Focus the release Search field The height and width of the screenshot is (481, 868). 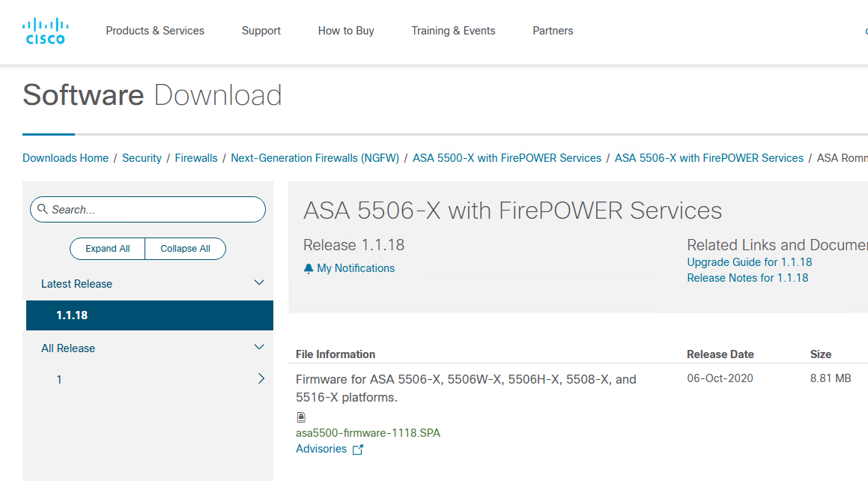tap(148, 209)
